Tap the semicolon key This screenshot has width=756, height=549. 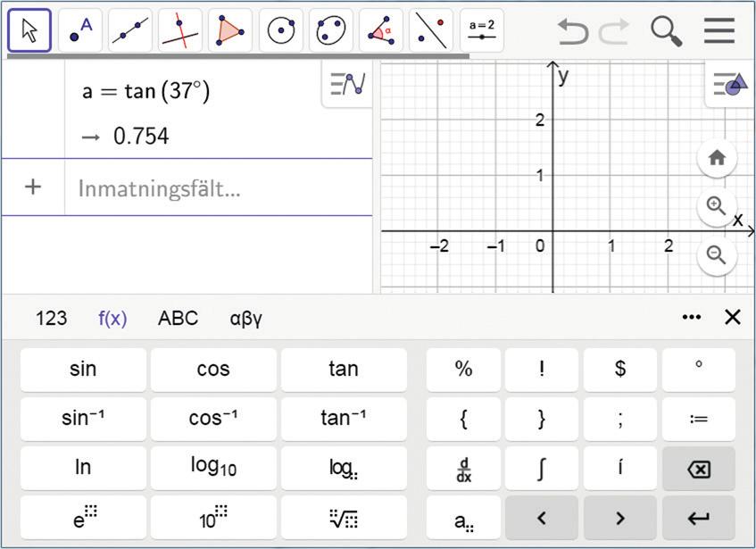(x=620, y=419)
